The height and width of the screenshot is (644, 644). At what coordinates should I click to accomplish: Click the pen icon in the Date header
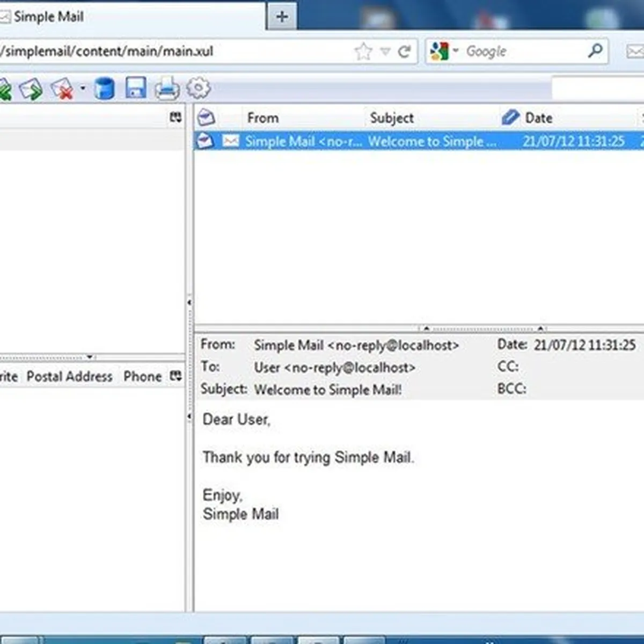tap(510, 118)
